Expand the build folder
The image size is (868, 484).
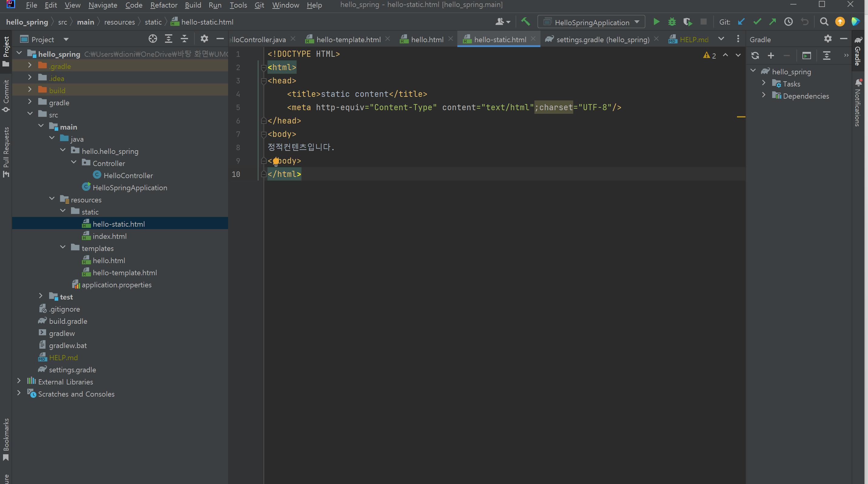30,90
